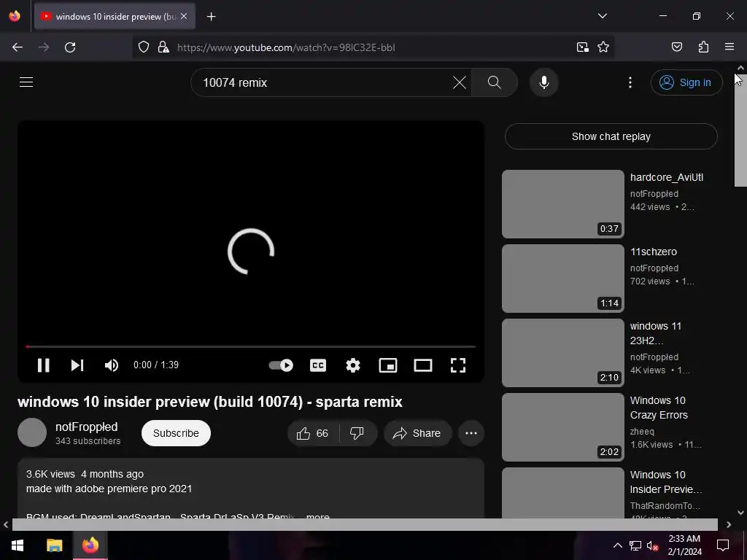Image resolution: width=747 pixels, height=560 pixels.
Task: Mute the video volume
Action: pyautogui.click(x=112, y=365)
